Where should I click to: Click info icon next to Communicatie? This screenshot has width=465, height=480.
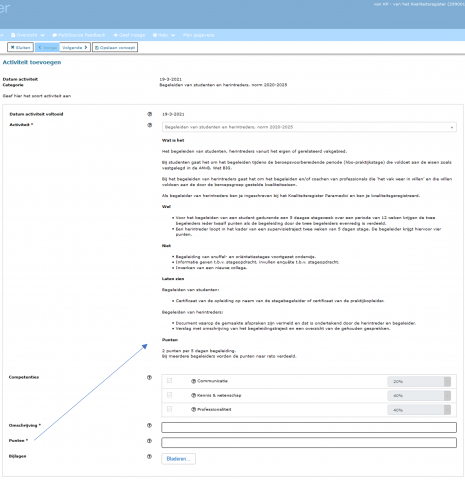(193, 381)
